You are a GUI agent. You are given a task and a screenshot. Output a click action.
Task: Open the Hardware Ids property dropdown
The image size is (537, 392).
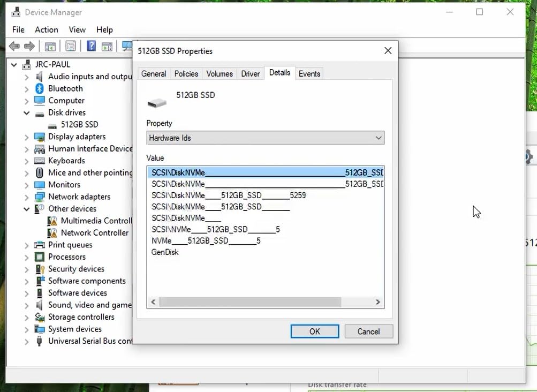(265, 138)
